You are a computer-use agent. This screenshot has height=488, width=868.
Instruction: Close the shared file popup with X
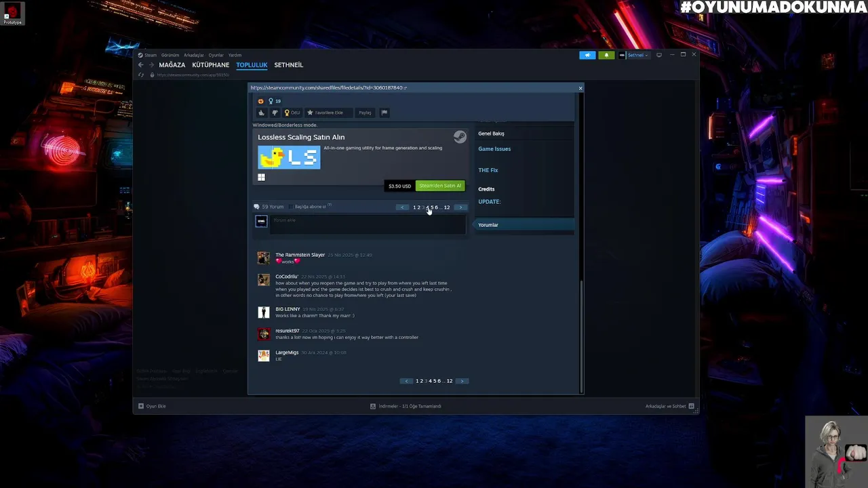[580, 88]
